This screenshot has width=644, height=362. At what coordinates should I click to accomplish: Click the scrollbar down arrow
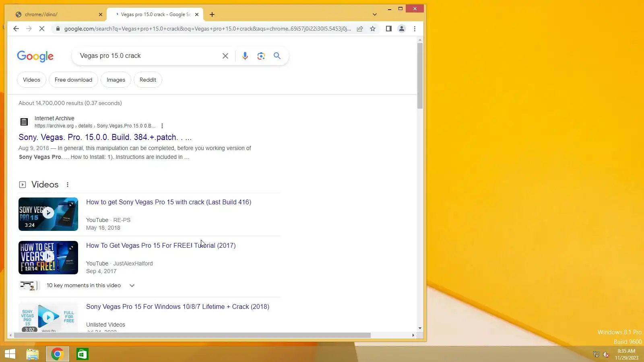click(420, 328)
